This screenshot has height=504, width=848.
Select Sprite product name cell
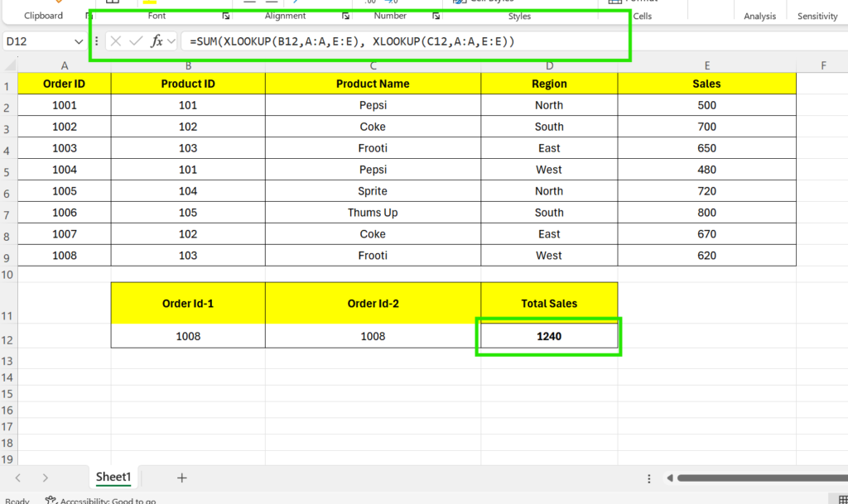click(373, 191)
